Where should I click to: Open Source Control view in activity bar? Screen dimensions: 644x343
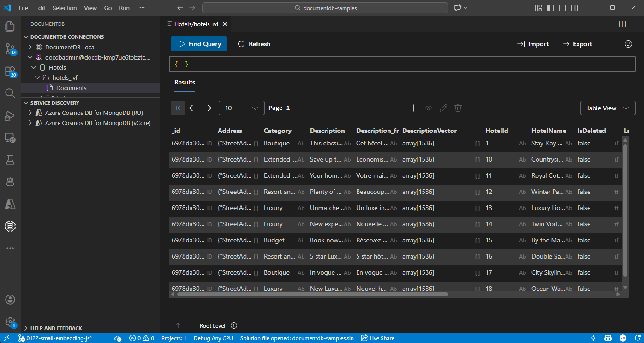tap(10, 49)
